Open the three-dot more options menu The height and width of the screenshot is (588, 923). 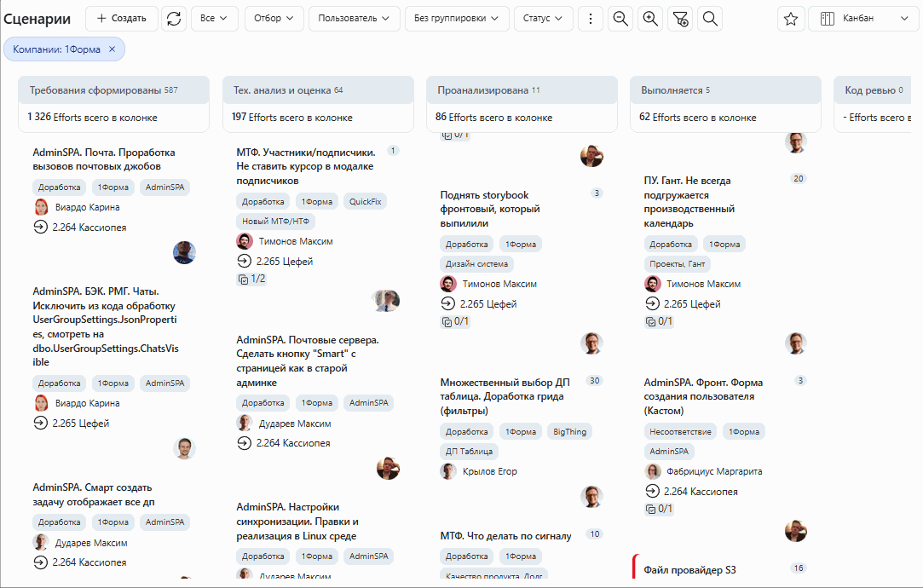(x=591, y=19)
